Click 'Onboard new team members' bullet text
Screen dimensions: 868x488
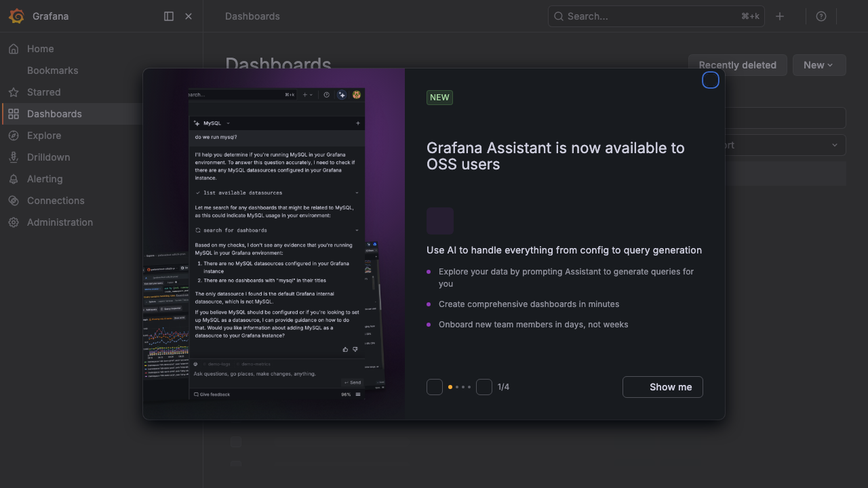pyautogui.click(x=534, y=325)
